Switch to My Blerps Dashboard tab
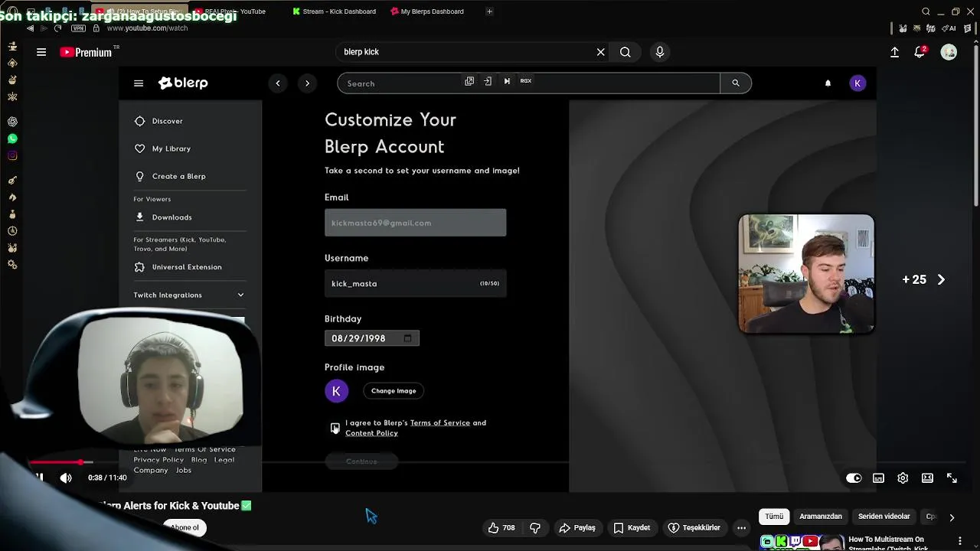Screen dimensions: 980x551 427,11
